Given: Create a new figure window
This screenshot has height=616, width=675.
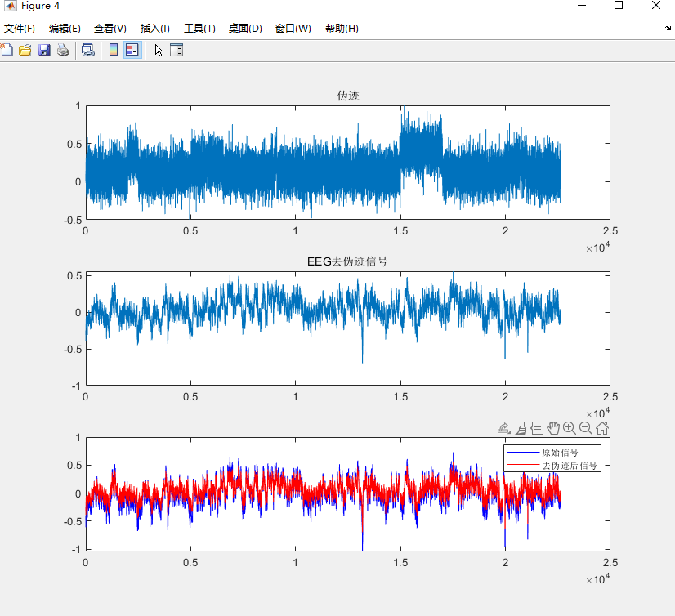Looking at the screenshot, I should (x=7, y=49).
